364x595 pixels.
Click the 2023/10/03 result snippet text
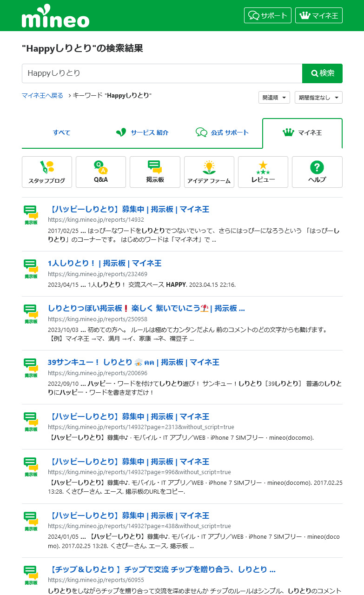pos(188,334)
